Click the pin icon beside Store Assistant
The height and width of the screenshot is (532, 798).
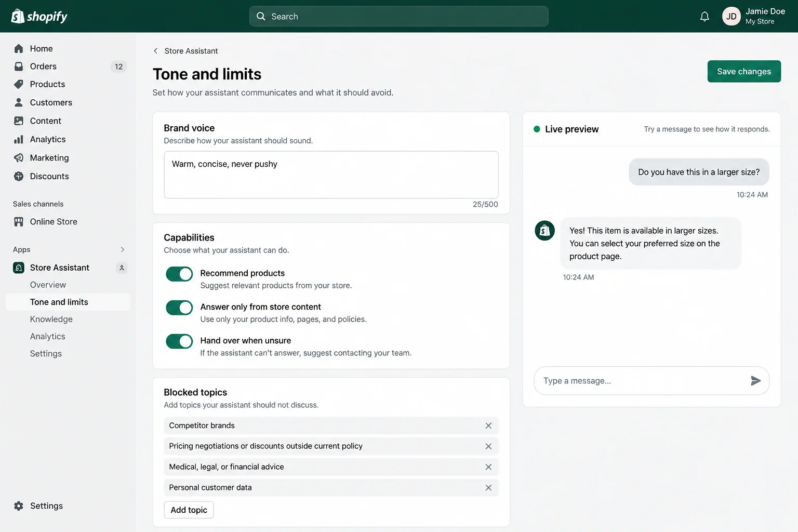coord(122,268)
